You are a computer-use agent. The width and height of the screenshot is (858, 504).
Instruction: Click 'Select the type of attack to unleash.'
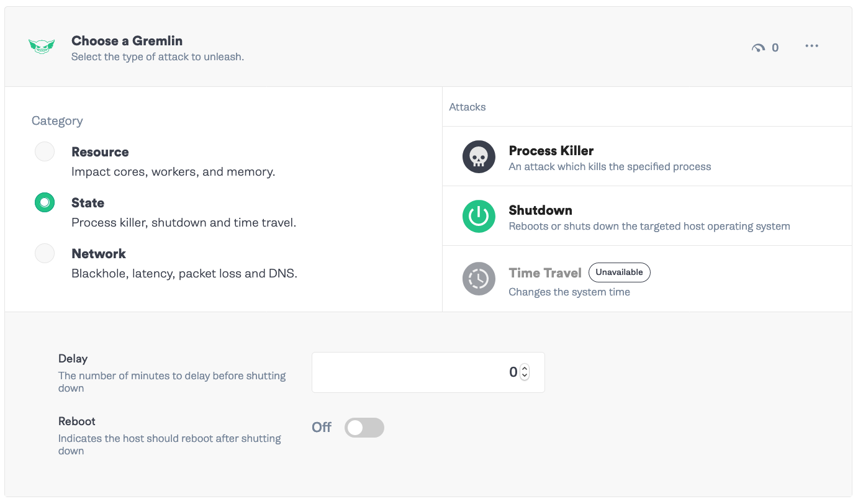158,57
